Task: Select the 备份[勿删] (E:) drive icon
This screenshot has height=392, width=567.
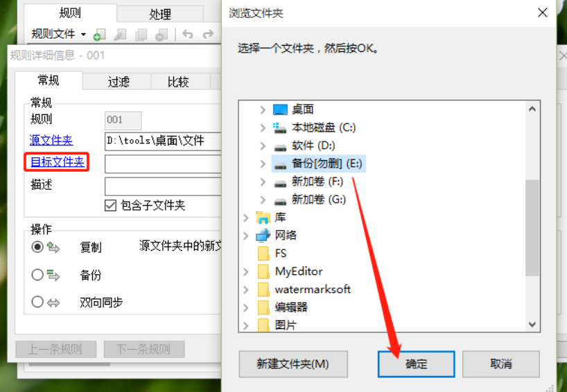Action: pos(280,164)
